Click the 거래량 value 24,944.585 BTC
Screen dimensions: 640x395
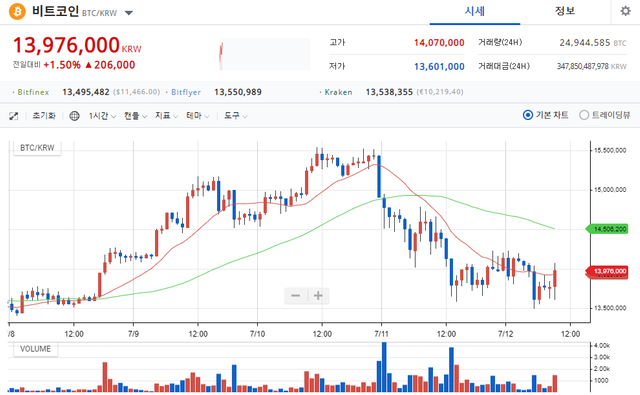pyautogui.click(x=593, y=43)
